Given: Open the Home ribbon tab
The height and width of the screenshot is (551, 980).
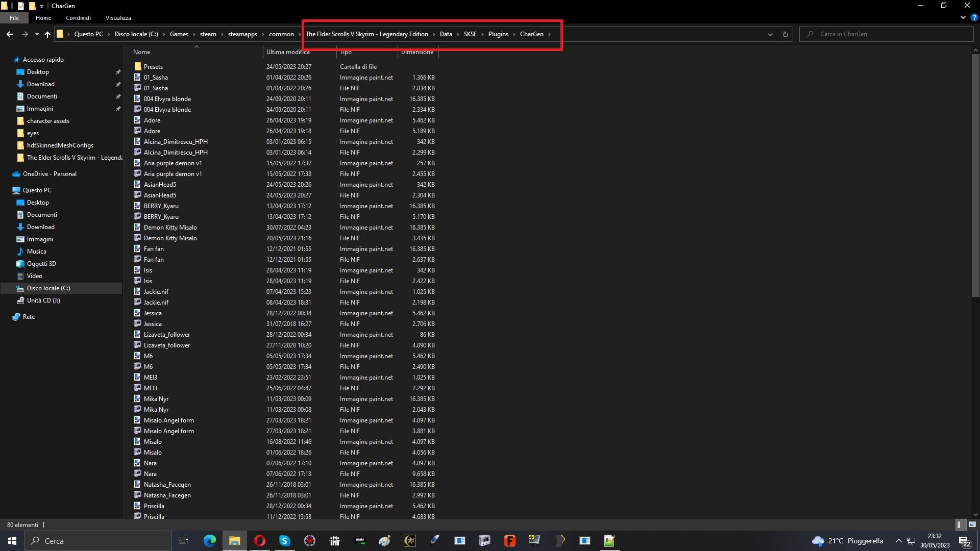Looking at the screenshot, I should coord(43,18).
